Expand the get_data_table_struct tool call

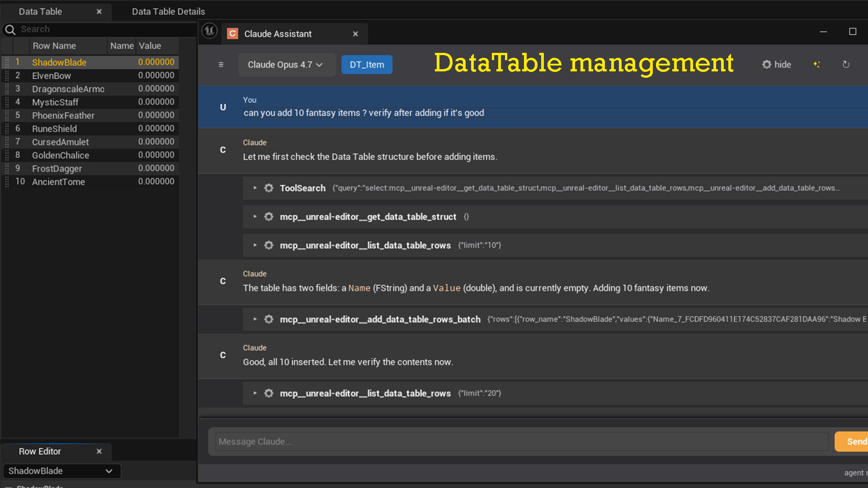[255, 217]
